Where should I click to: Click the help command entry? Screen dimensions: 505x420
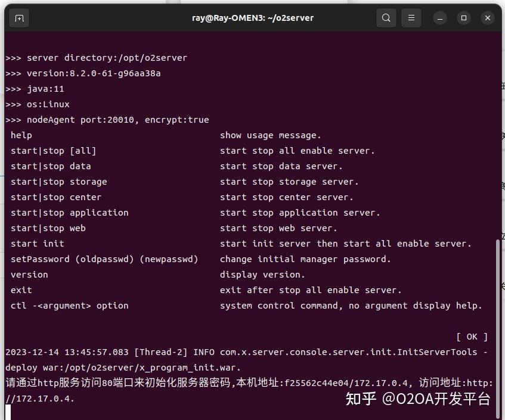pyautogui.click(x=21, y=135)
